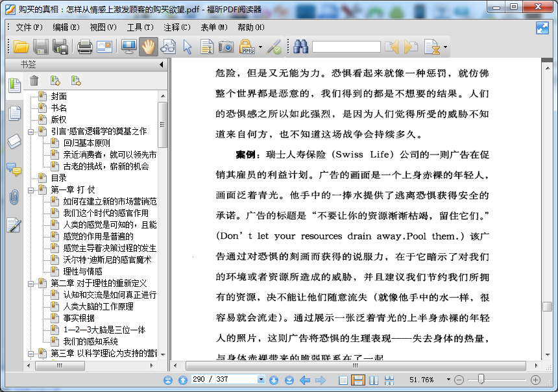Collapse the 第二章 bookmark node

31,284
